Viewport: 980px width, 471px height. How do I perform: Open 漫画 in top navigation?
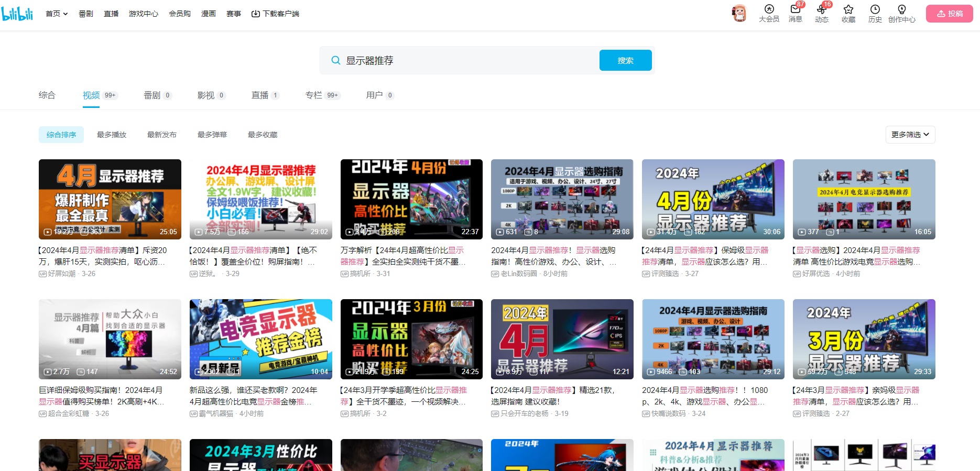click(x=209, y=14)
